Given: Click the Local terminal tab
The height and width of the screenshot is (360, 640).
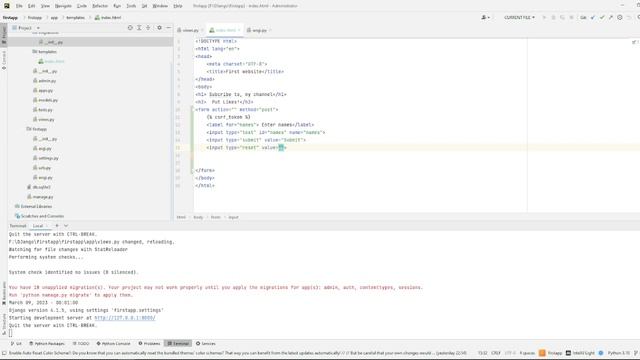Looking at the screenshot, I should 38,226.
